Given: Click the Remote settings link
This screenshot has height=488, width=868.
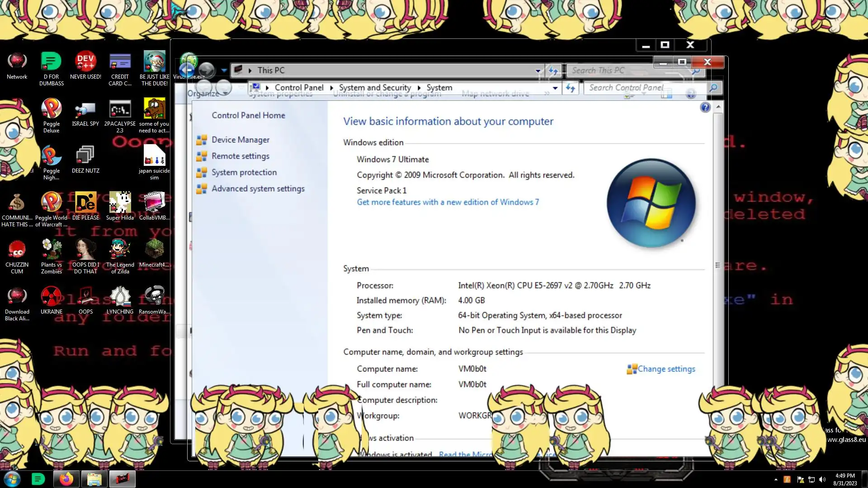Looking at the screenshot, I should tap(240, 156).
